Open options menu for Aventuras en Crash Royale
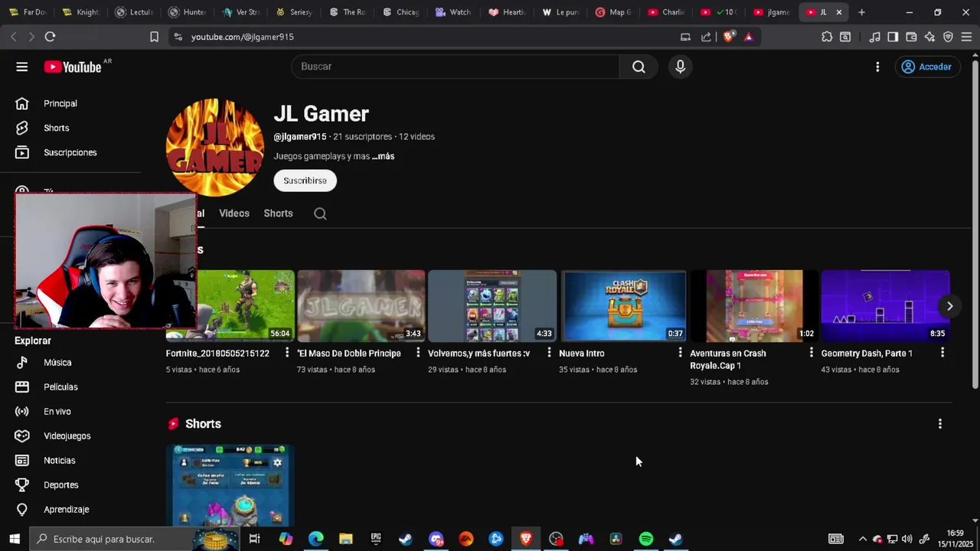Screen dimensions: 980x551 (812, 353)
